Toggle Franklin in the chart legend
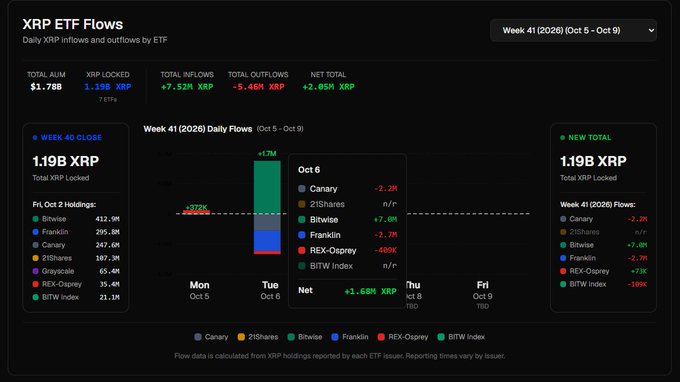The height and width of the screenshot is (382, 680). pyautogui.click(x=350, y=337)
